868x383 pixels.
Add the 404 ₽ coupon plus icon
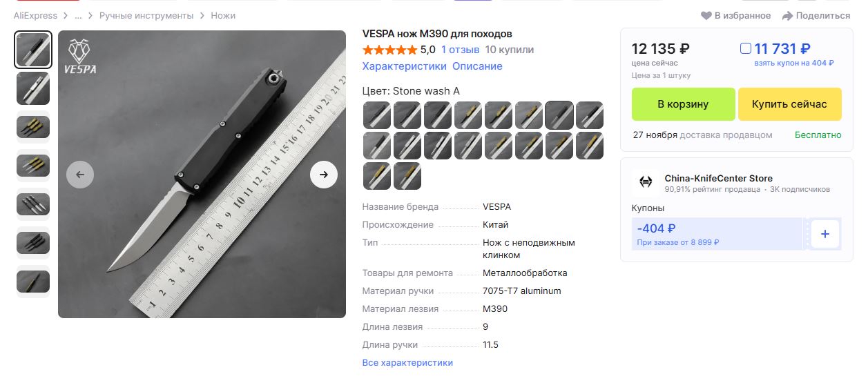pyautogui.click(x=825, y=234)
